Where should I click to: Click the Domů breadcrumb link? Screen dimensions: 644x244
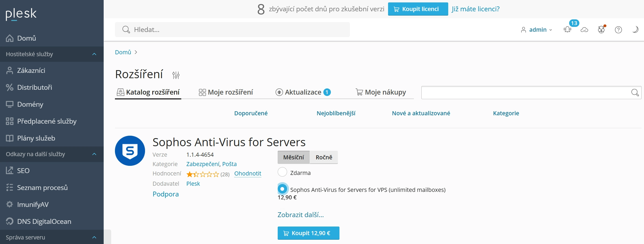(x=123, y=52)
